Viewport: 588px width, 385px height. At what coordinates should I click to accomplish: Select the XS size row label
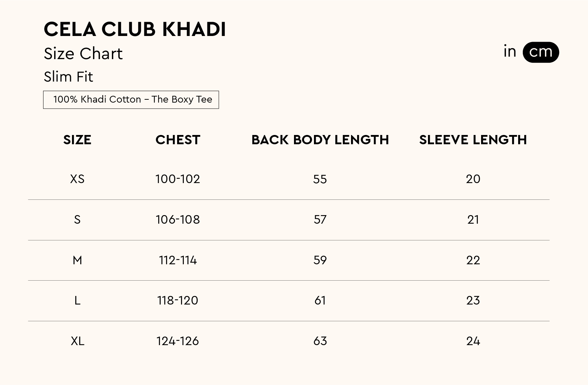(77, 179)
